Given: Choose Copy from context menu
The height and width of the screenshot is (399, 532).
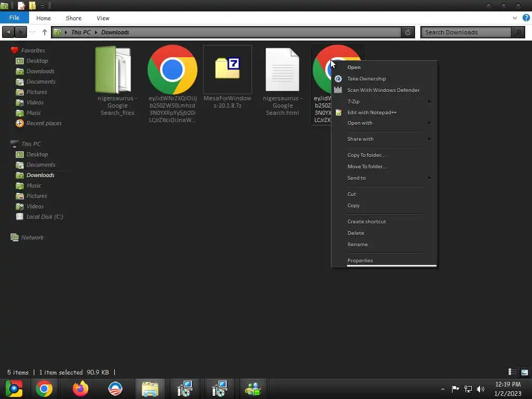Looking at the screenshot, I should (x=384, y=206).
